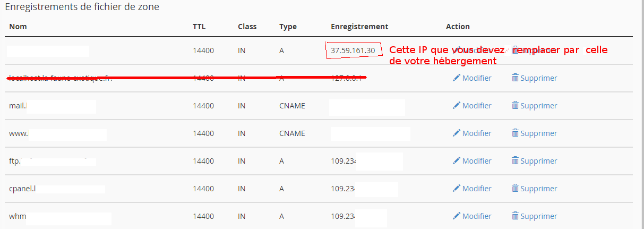The image size is (644, 229).
Task: Click pencil icon in www CNAME row
Action: (x=456, y=133)
